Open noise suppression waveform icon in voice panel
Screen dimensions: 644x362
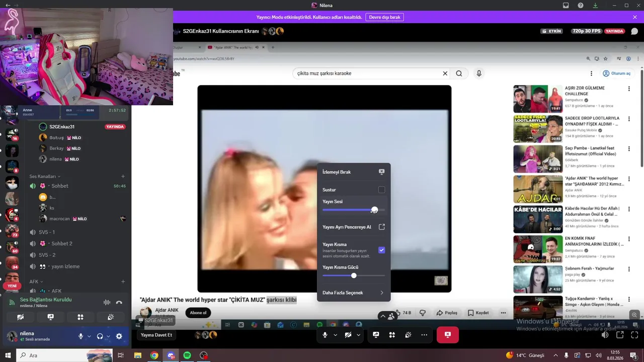[x=107, y=302]
